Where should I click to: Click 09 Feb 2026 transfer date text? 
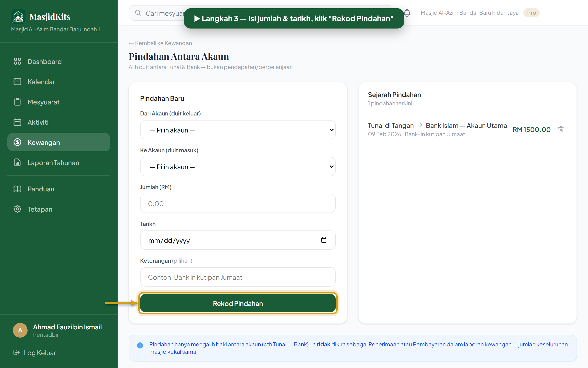[x=384, y=134]
